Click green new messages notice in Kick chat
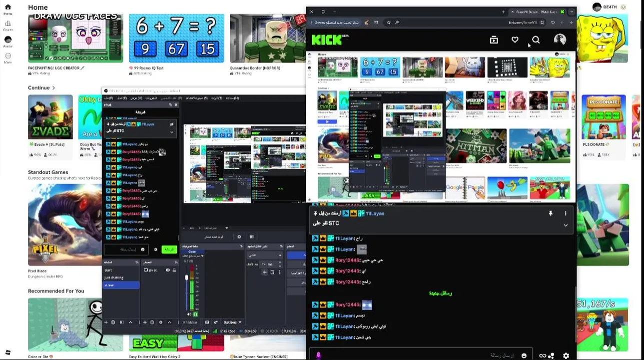The image size is (644, 360). pyautogui.click(x=441, y=293)
